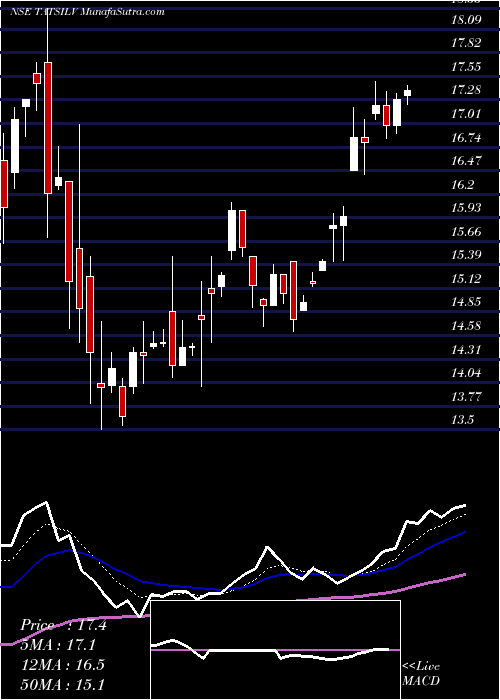The image size is (500, 700).
Task: Click the 17.82 price axis label
Action: [466, 43]
